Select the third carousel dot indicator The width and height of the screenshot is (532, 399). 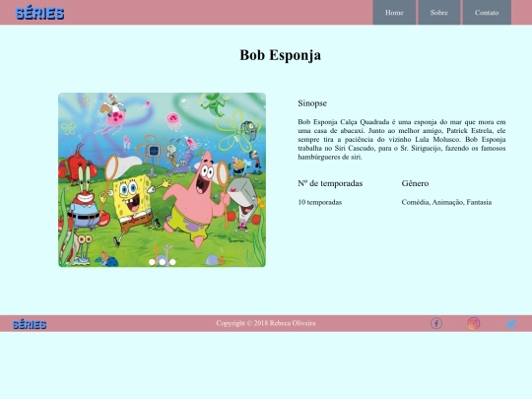pyautogui.click(x=172, y=262)
